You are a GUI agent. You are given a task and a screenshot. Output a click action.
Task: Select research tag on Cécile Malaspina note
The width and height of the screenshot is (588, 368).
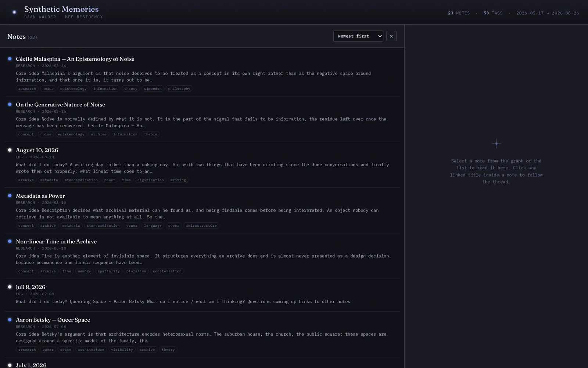coord(27,89)
